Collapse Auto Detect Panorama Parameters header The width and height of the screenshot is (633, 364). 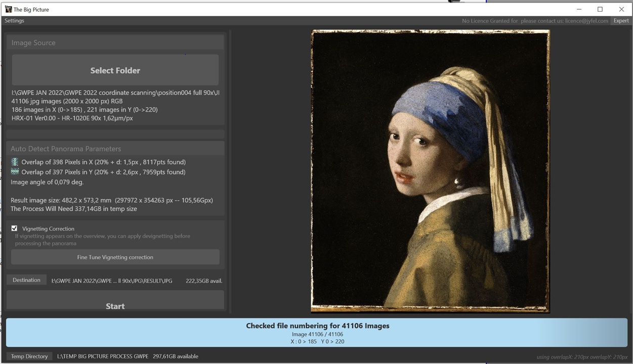[x=115, y=149]
